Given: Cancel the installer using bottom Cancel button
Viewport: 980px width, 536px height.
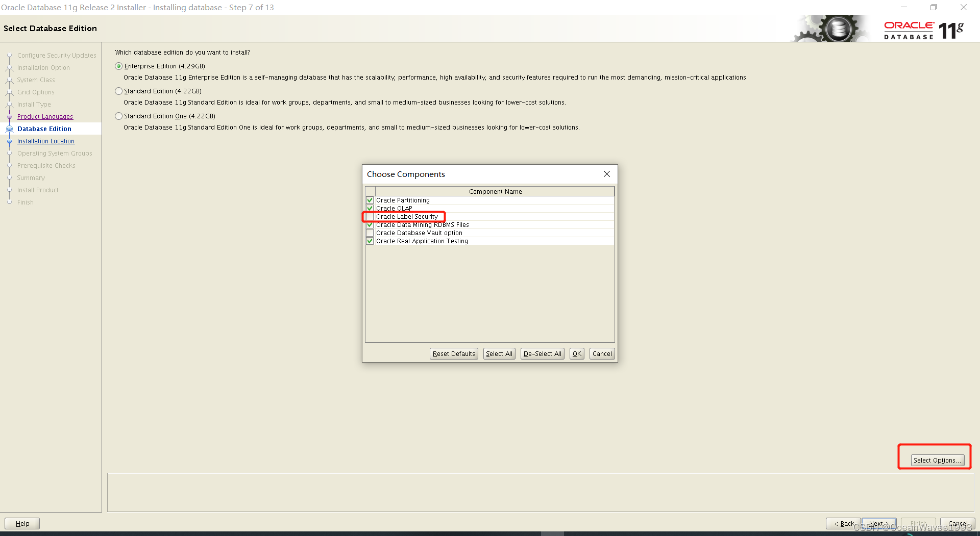Looking at the screenshot, I should (958, 524).
